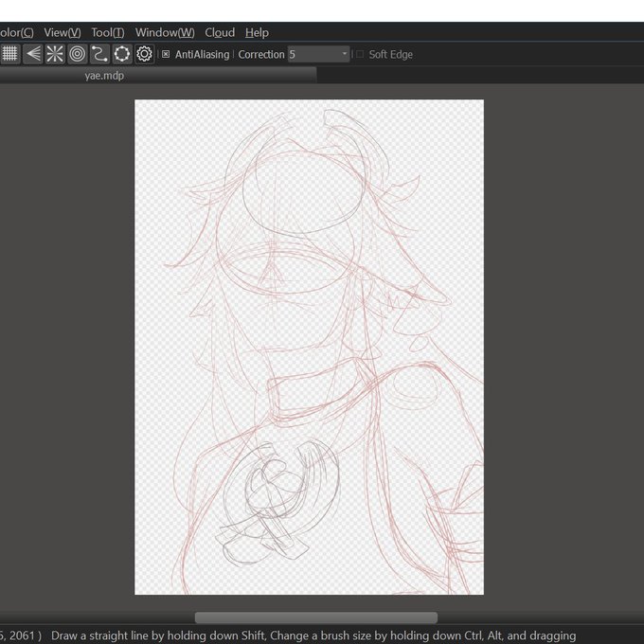Click the horizontal canvas scrollbar
The image size is (644, 644).
315,617
